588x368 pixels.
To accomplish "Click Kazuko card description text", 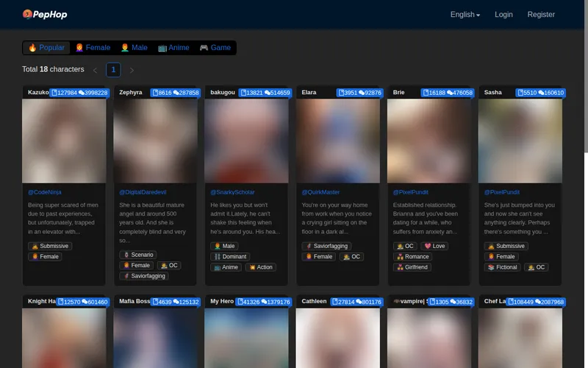I will 63,218.
